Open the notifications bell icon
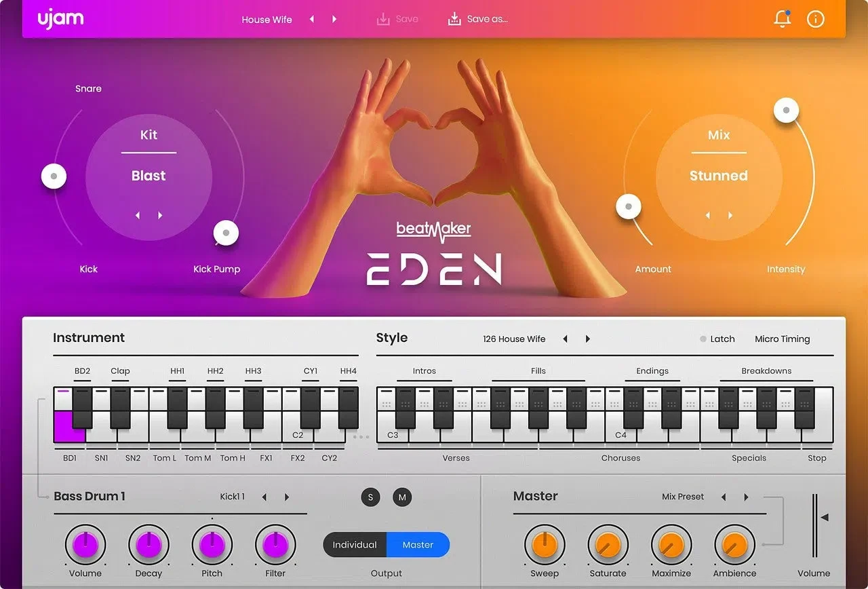Image resolution: width=868 pixels, height=589 pixels. point(782,19)
